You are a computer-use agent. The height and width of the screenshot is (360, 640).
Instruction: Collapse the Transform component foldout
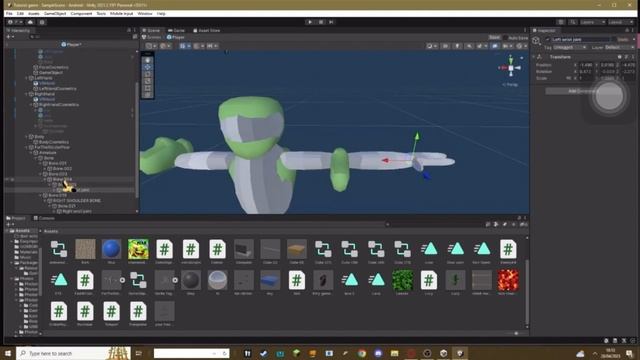click(533, 57)
